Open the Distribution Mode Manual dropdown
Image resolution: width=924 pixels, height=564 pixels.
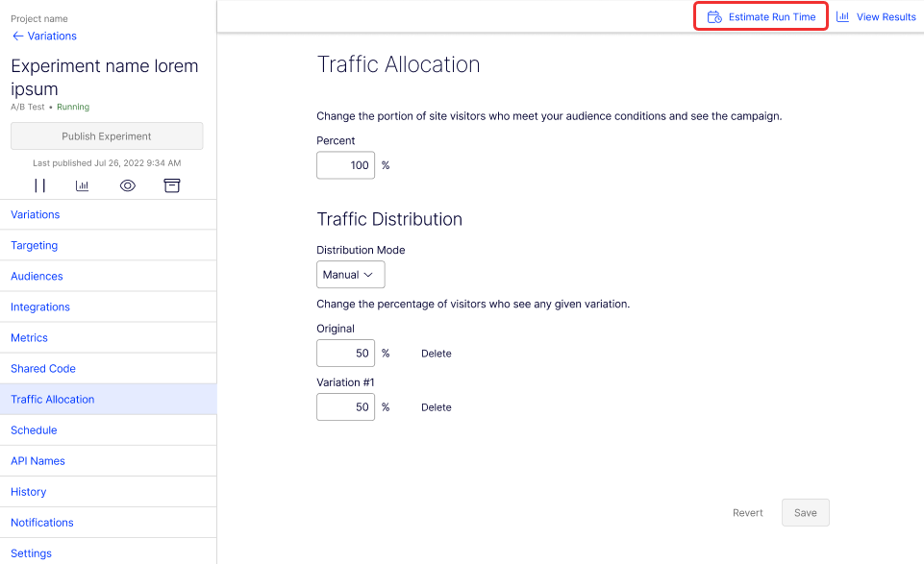coord(351,275)
